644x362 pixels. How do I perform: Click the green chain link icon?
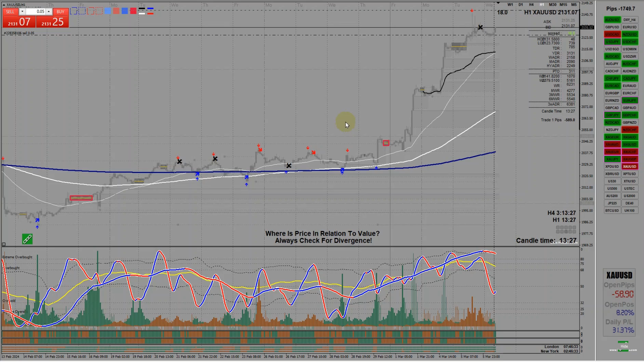[28, 239]
